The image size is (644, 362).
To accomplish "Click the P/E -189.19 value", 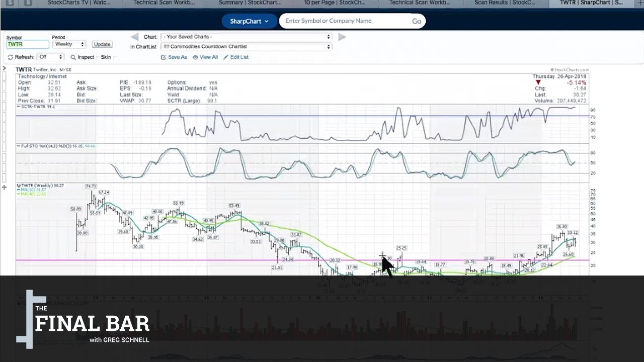I will point(143,82).
